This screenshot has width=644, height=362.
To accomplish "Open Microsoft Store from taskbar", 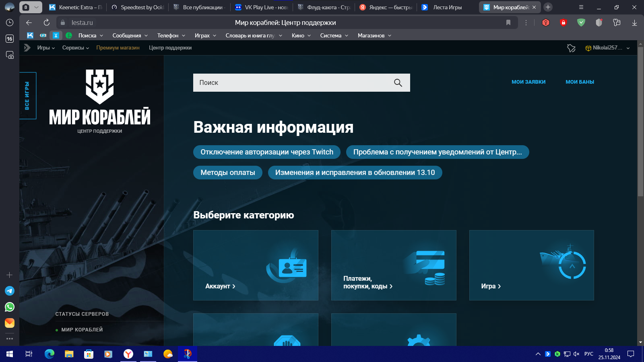I will coord(89,354).
